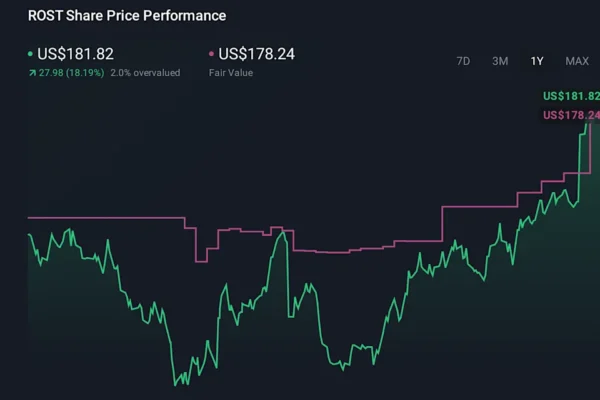Click the flat start of the pink fair value line
The height and width of the screenshot is (400, 600).
click(x=100, y=217)
